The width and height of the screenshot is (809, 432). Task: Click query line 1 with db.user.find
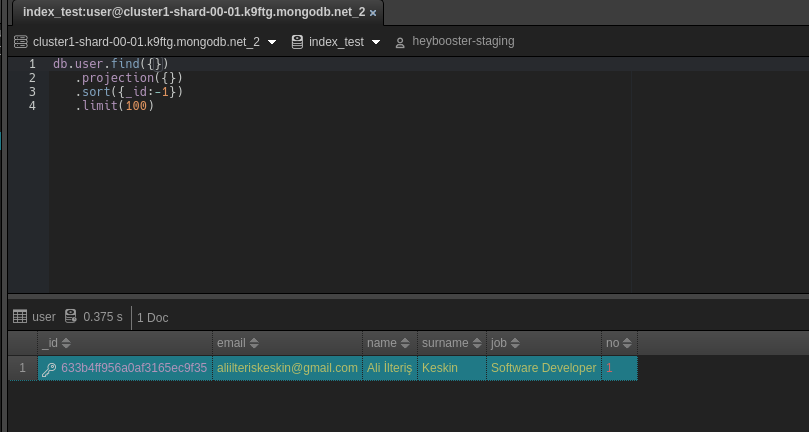111,64
